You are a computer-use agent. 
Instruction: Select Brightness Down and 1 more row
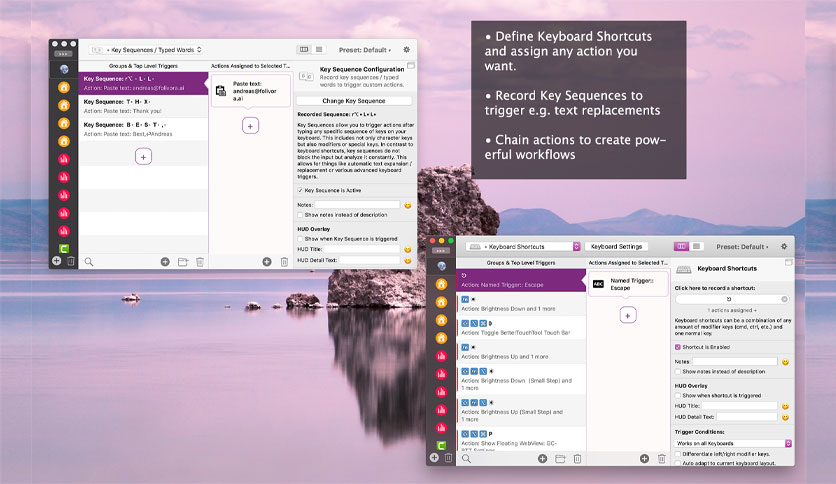coord(521,304)
